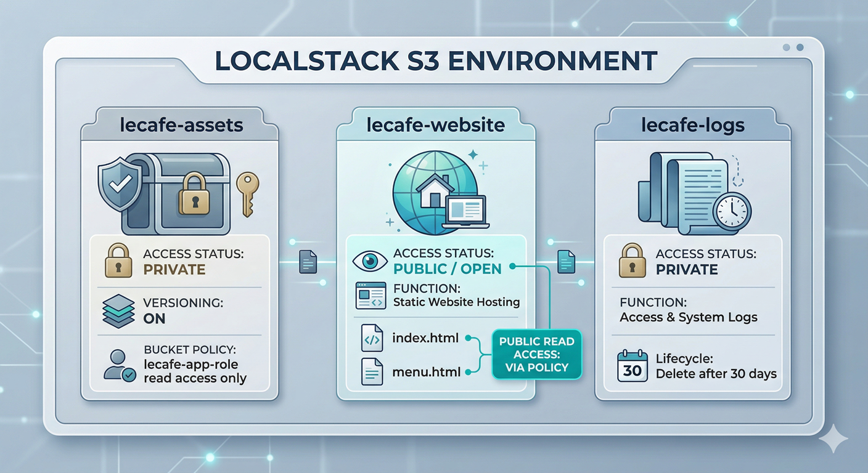Open the lecafe-logs bucket header
This screenshot has width=868, height=473.
click(692, 125)
